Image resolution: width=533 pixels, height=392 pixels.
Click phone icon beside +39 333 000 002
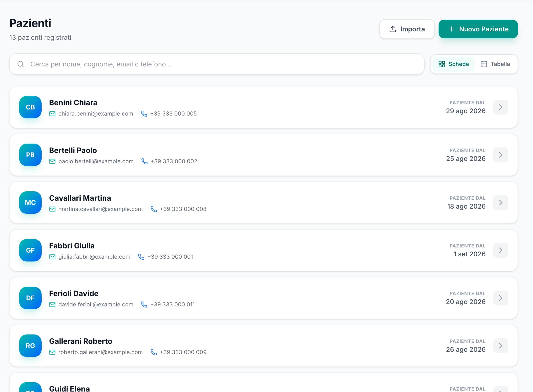(144, 161)
